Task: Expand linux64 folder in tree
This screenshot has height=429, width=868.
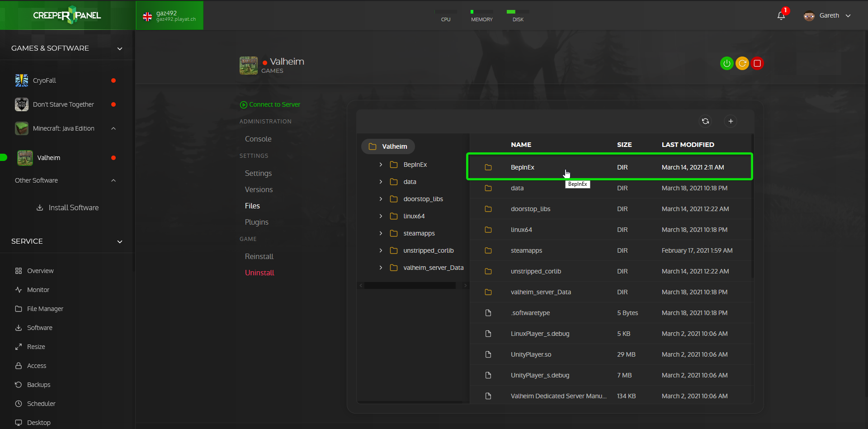Action: click(x=381, y=216)
